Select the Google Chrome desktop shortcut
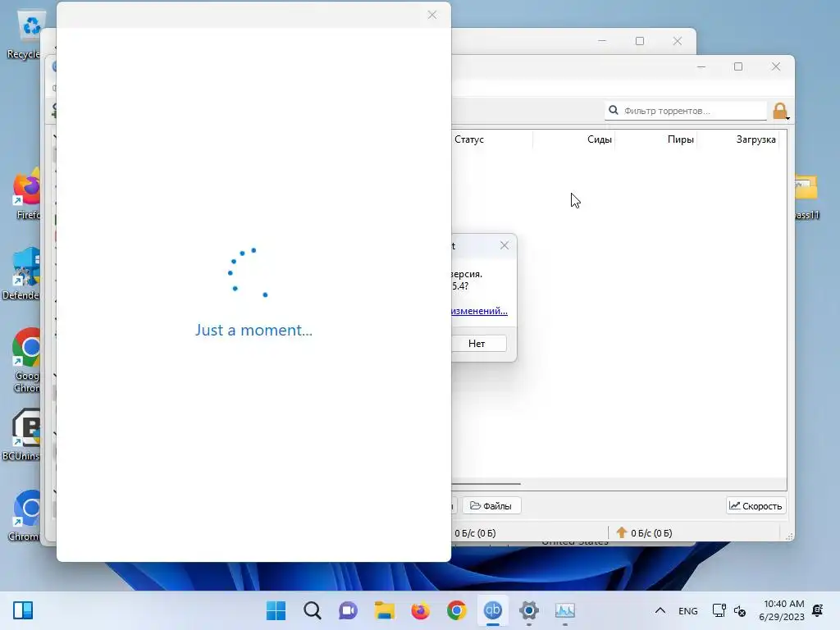This screenshot has height=630, width=840. pyautogui.click(x=27, y=360)
